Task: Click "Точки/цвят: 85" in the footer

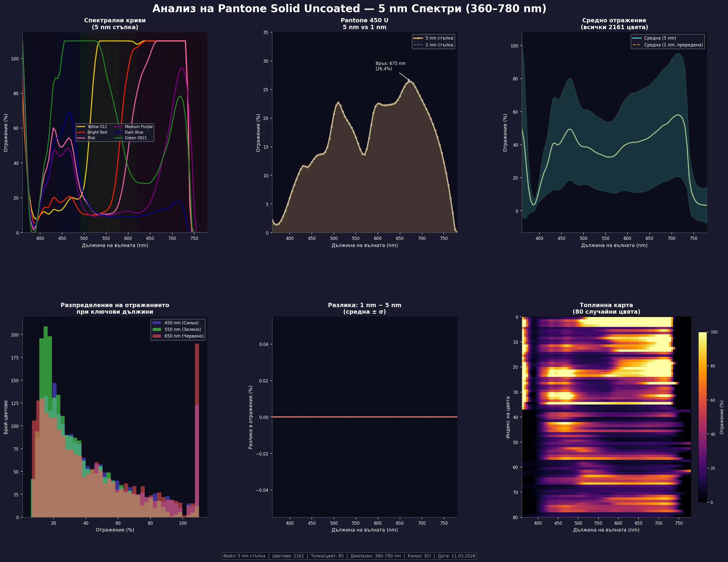Action: coord(327,556)
